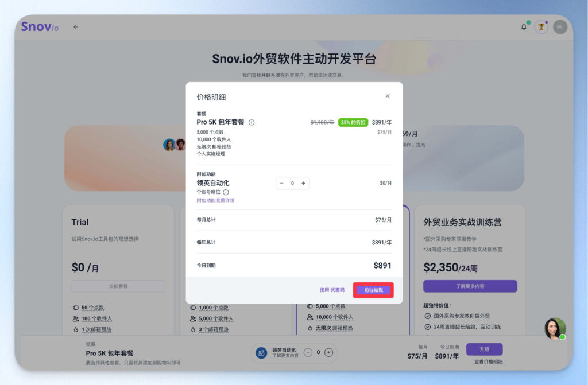Click the checkmark icon beside 24周直播超长陪跑

pos(427,326)
